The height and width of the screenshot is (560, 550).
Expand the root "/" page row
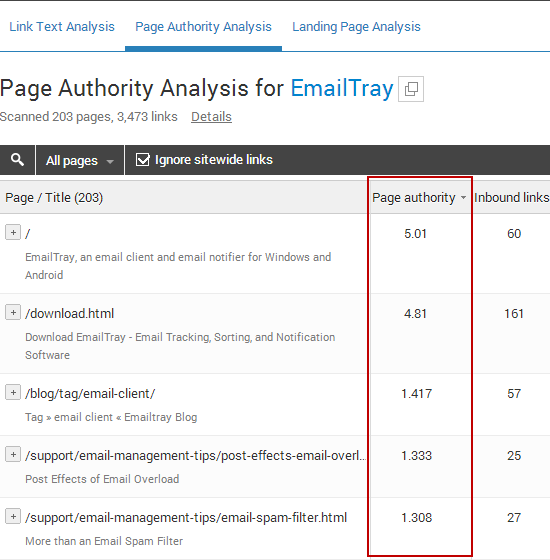click(13, 232)
